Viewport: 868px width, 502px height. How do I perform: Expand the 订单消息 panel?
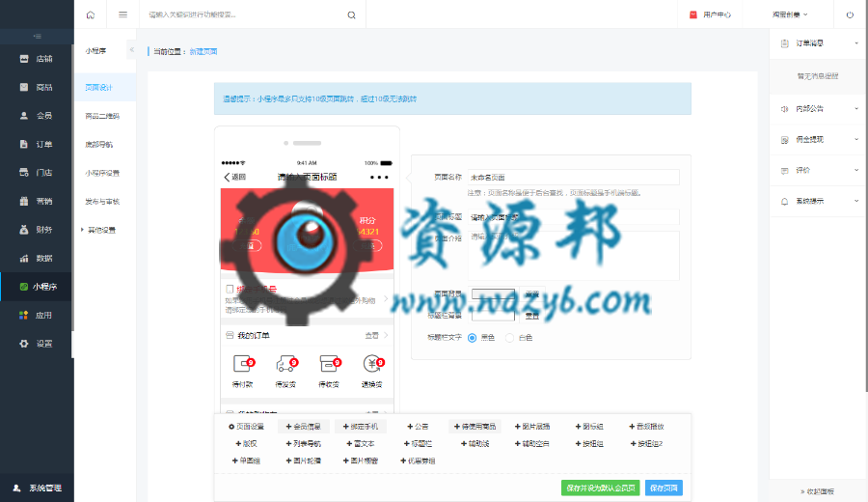(x=819, y=43)
